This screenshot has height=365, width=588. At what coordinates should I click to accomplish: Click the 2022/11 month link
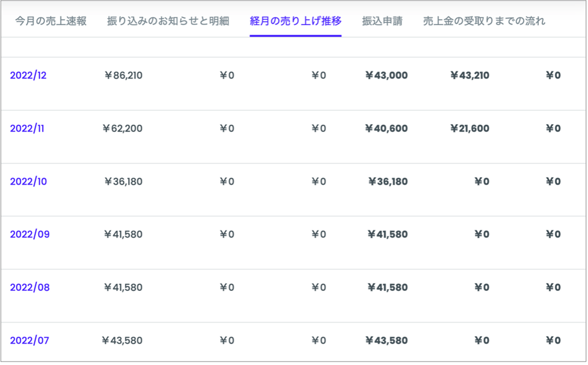click(x=27, y=128)
